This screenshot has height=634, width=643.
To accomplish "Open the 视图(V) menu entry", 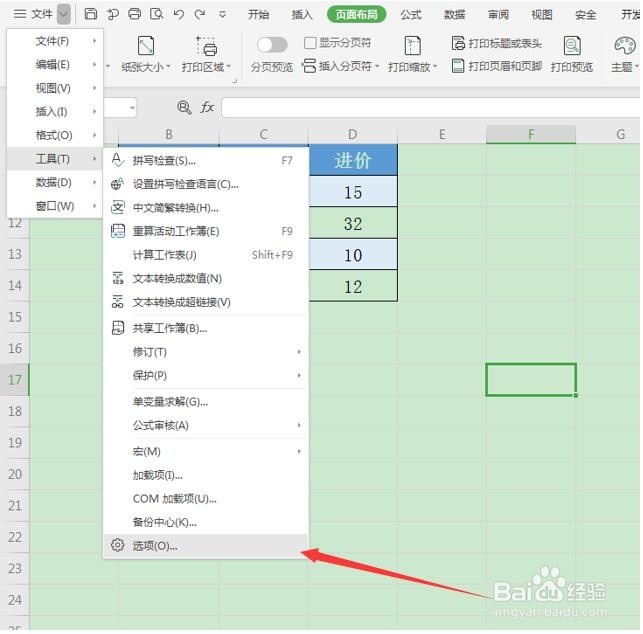I will 55,88.
